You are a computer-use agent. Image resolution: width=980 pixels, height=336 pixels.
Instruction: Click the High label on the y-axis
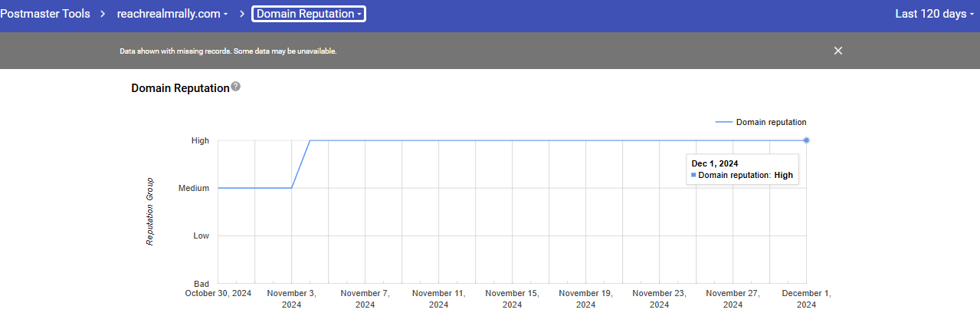tap(200, 141)
